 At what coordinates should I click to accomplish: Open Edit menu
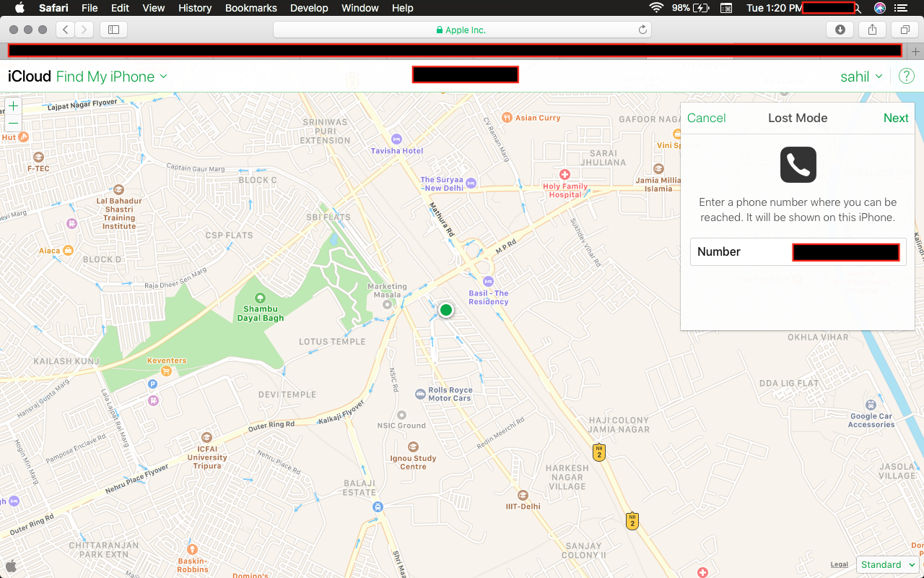120,8
